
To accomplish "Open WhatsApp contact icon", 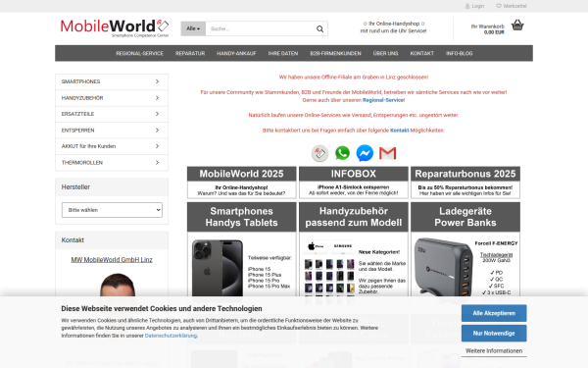I will (x=342, y=153).
